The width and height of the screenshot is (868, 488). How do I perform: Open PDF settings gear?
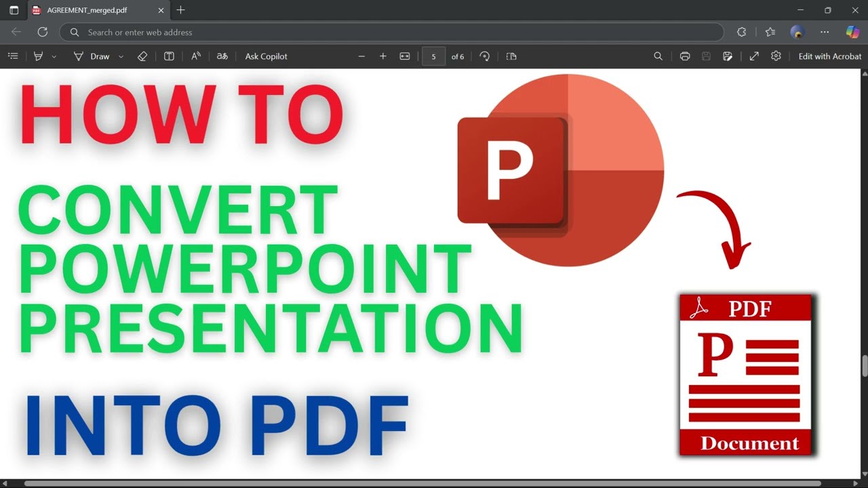[776, 56]
